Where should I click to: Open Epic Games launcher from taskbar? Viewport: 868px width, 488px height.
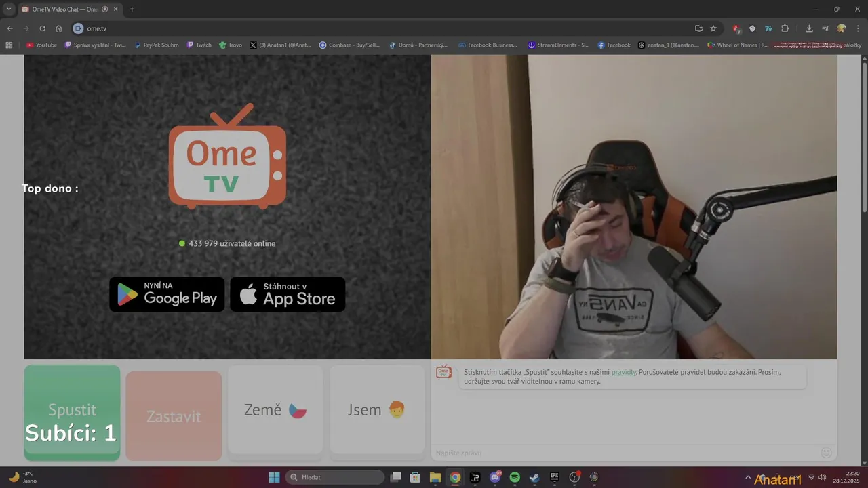tap(554, 477)
